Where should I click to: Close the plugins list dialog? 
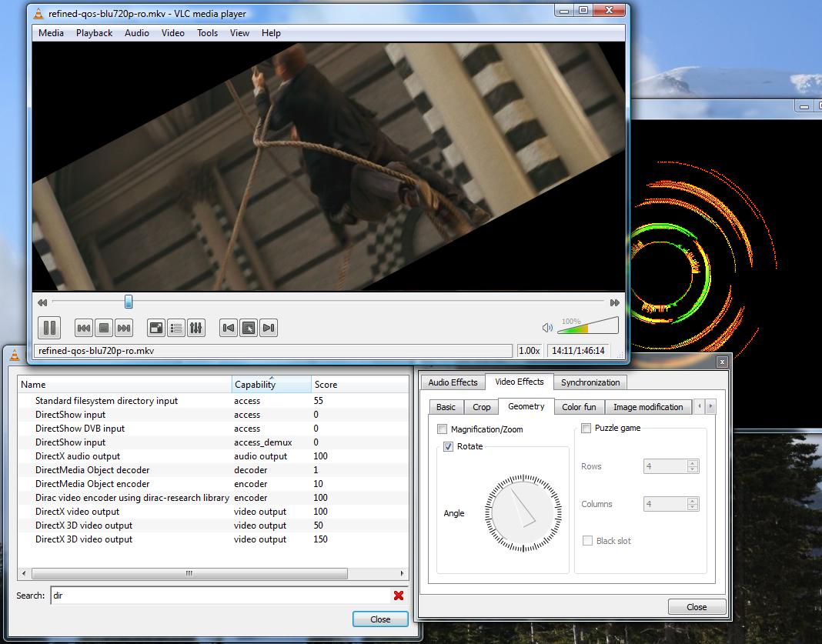tap(380, 619)
